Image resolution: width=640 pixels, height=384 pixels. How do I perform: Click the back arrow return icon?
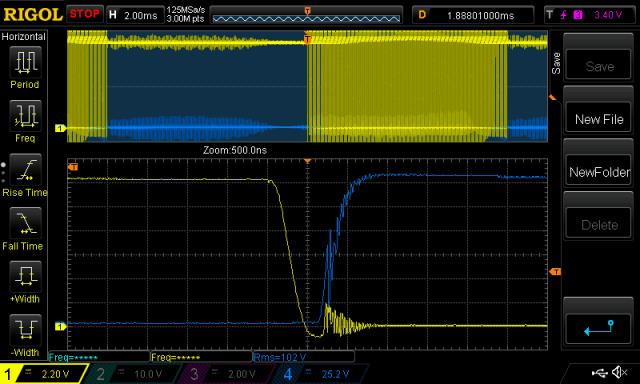[599, 328]
